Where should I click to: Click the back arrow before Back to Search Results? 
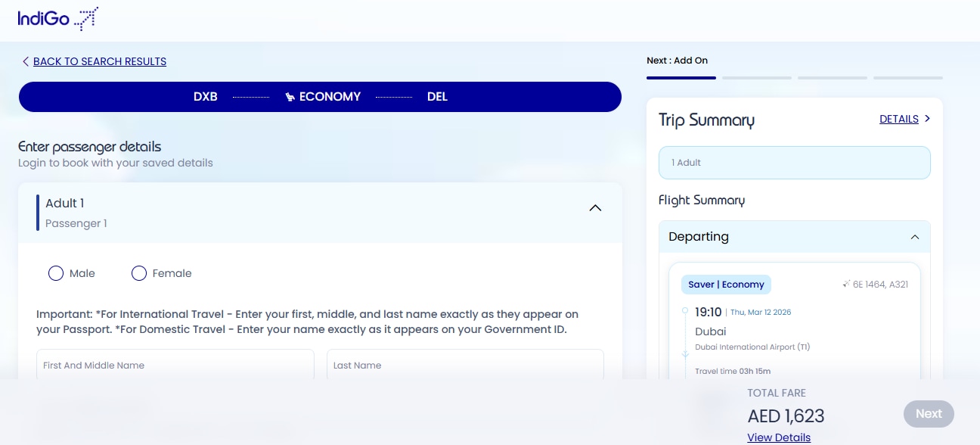pyautogui.click(x=26, y=62)
